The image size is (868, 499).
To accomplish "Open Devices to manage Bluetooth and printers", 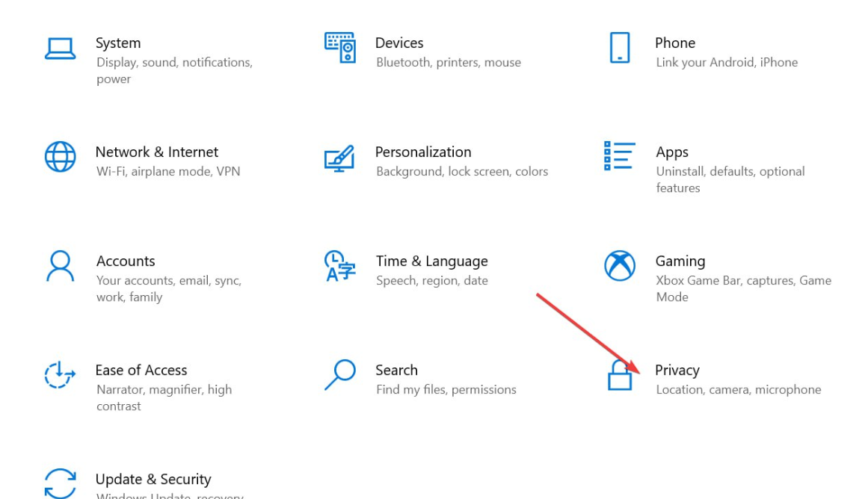I will click(x=399, y=43).
